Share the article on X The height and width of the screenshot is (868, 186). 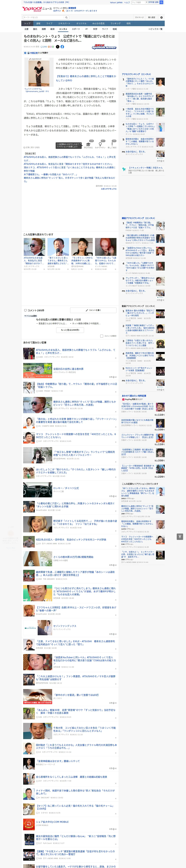coord(57,47)
